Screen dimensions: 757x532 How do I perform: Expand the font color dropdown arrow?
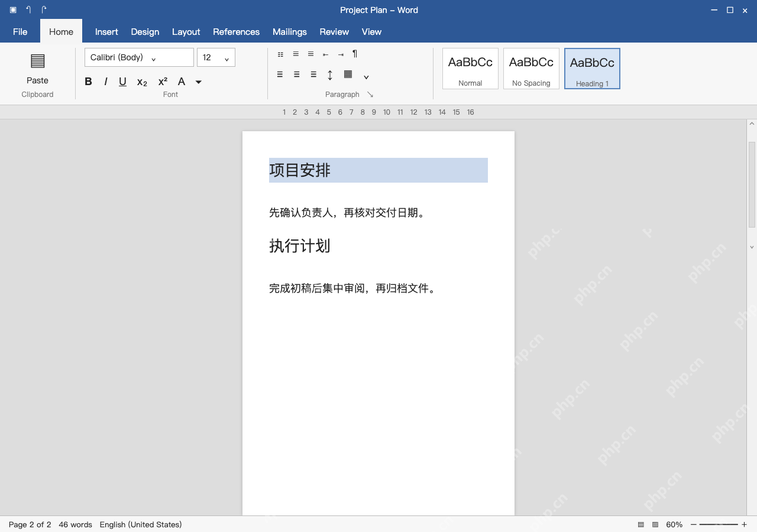199,82
